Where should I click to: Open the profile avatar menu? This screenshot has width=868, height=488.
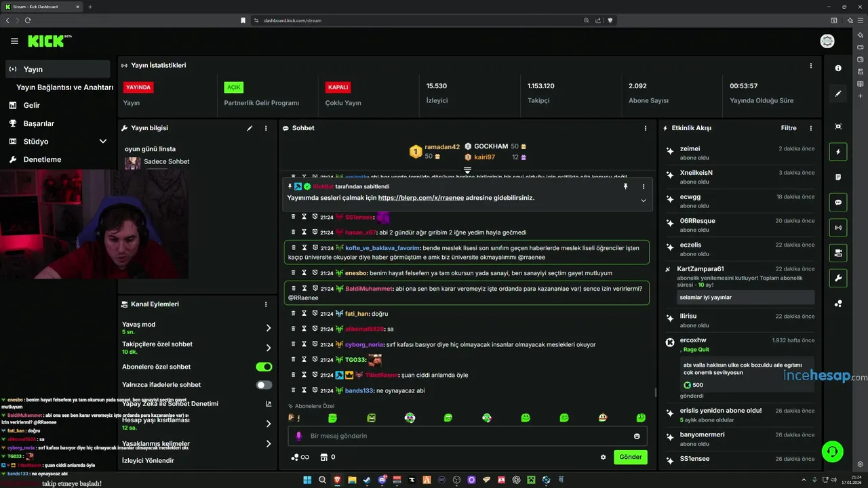point(827,41)
